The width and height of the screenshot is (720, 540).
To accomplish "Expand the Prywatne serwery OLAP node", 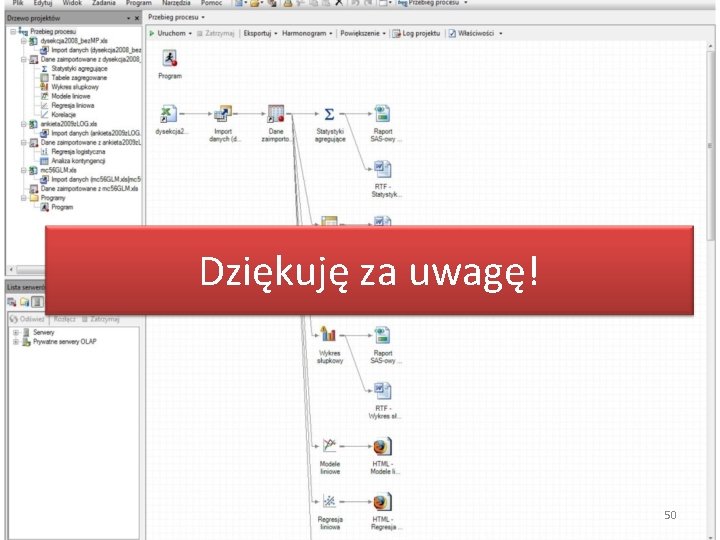I will (16, 342).
